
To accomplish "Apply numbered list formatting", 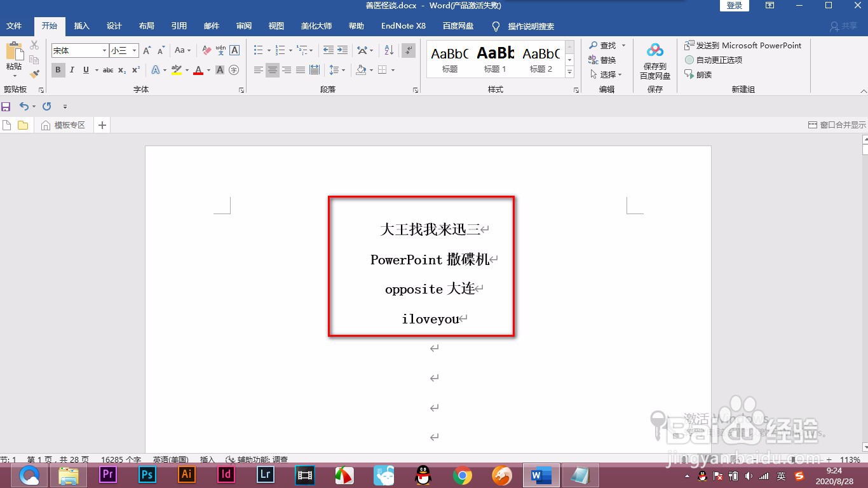I will coord(280,49).
